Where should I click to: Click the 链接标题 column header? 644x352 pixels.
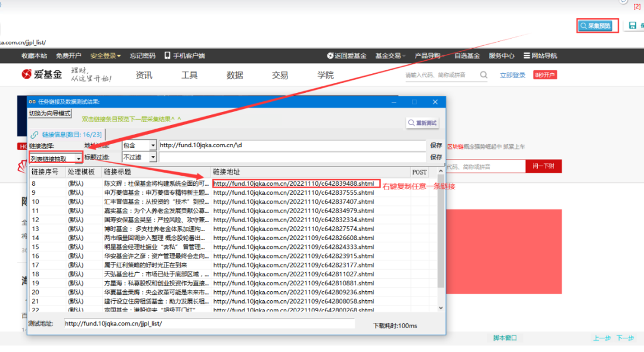pos(156,172)
